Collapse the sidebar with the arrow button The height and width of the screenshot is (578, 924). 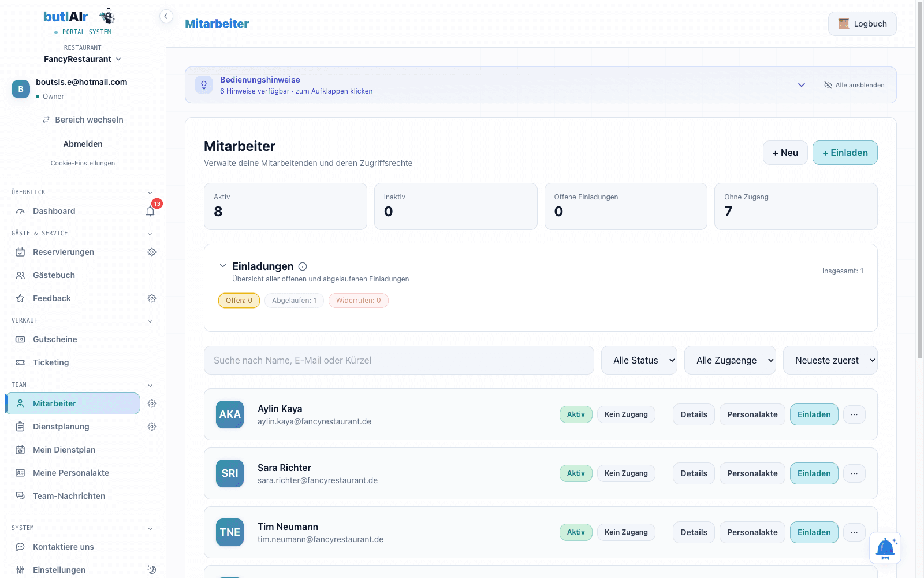[166, 16]
